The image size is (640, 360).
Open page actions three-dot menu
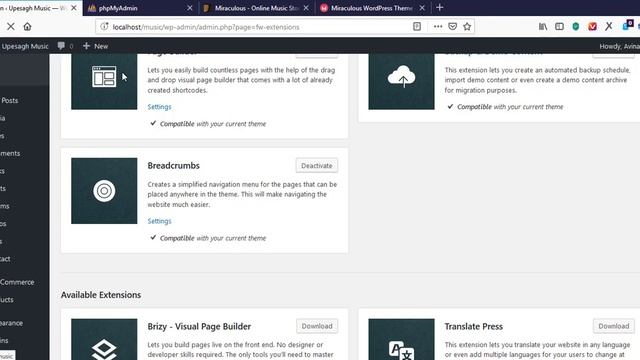click(438, 27)
